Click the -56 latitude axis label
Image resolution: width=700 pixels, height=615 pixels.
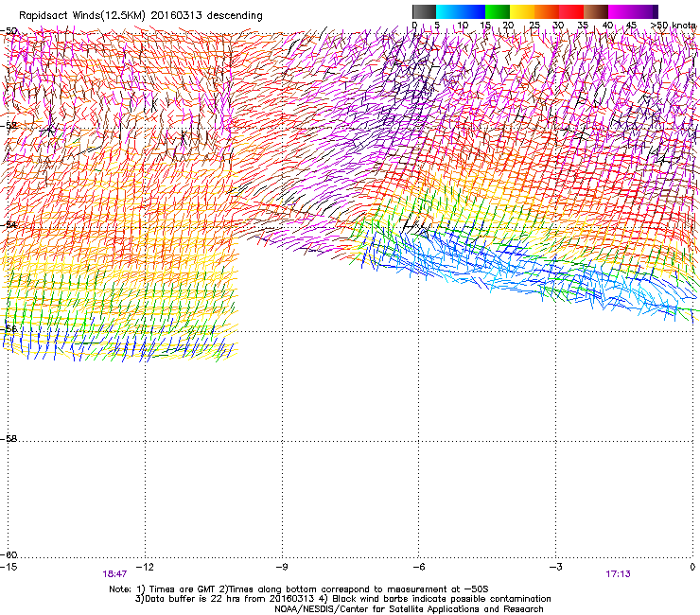pyautogui.click(x=9, y=328)
